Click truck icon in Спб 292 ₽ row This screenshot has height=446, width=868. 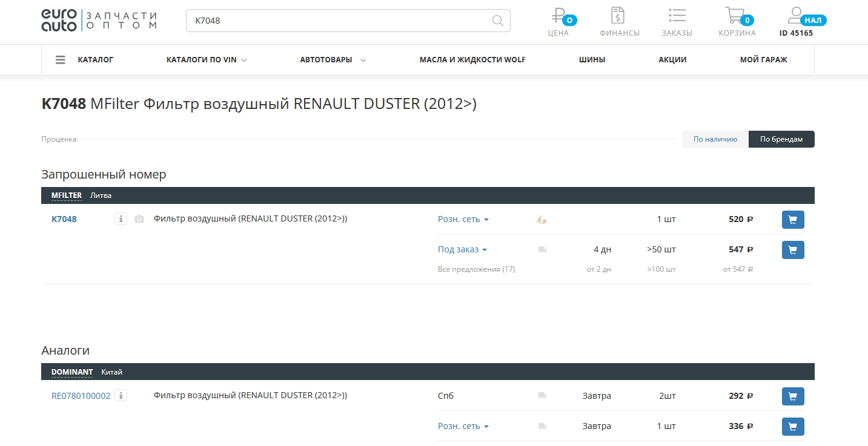[x=542, y=396]
